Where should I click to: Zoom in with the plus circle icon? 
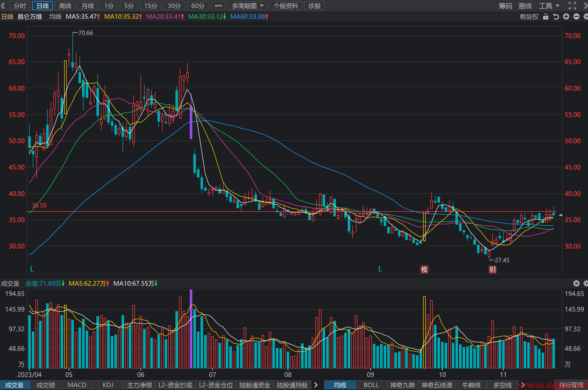pos(566,17)
